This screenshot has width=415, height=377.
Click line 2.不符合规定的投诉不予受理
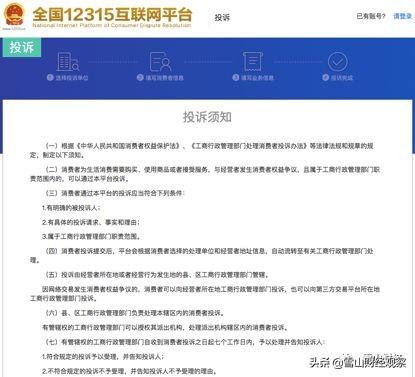pos(129,371)
